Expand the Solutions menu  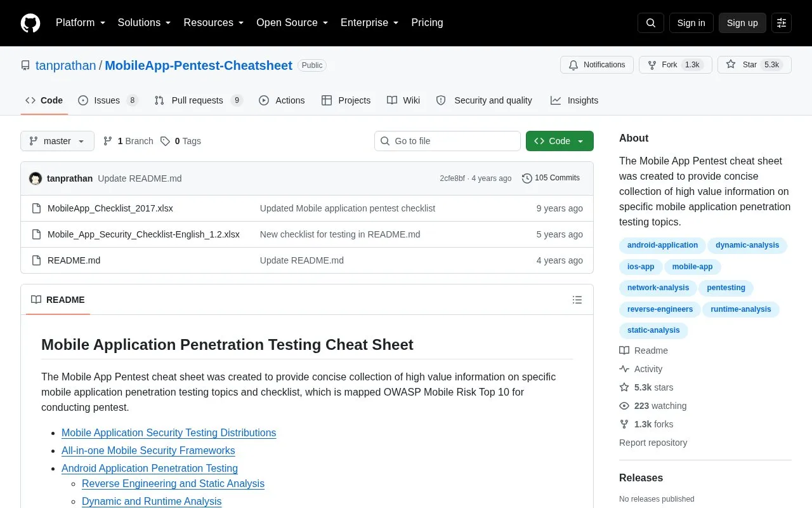145,23
